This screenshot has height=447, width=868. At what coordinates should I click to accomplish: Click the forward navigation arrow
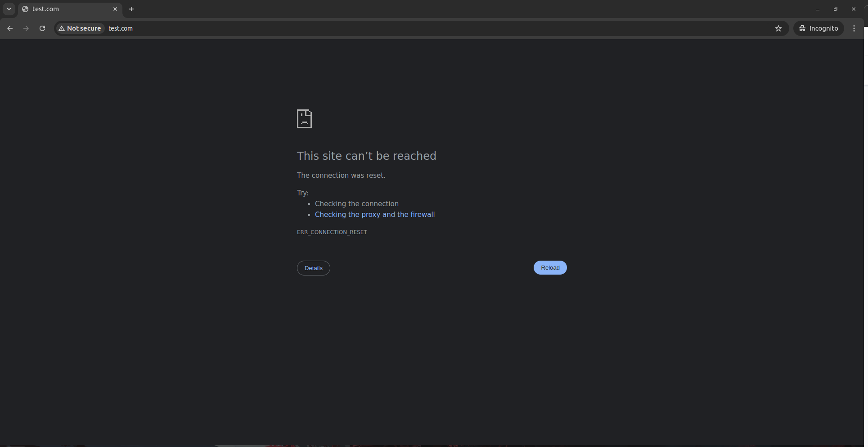tap(26, 28)
